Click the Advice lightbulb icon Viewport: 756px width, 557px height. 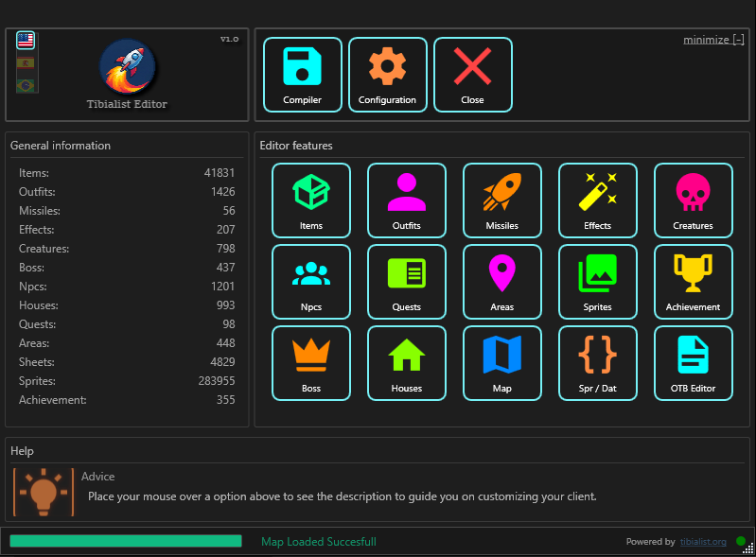(44, 492)
